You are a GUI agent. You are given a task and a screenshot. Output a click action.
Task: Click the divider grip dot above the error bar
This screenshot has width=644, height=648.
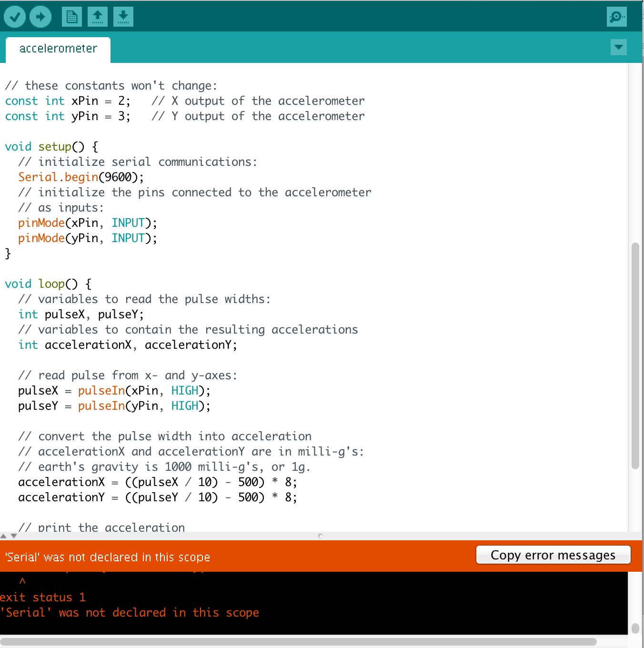[x=321, y=536]
